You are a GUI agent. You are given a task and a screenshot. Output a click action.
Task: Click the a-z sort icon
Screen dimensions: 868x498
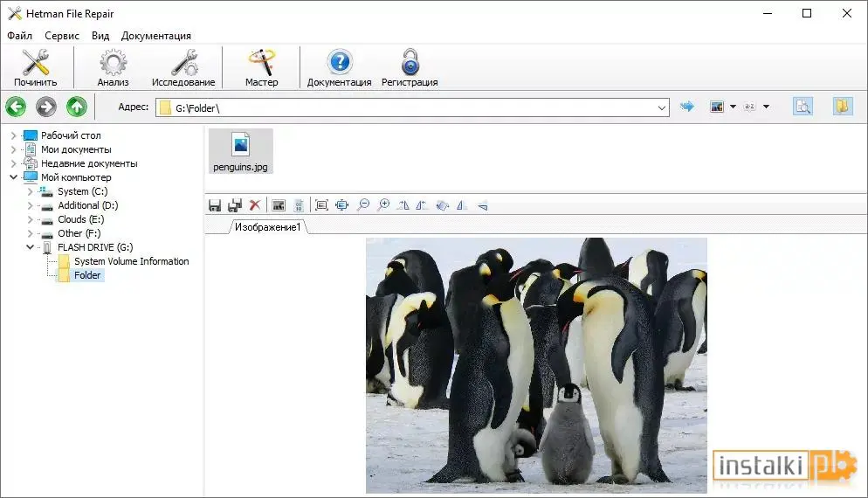tap(749, 107)
